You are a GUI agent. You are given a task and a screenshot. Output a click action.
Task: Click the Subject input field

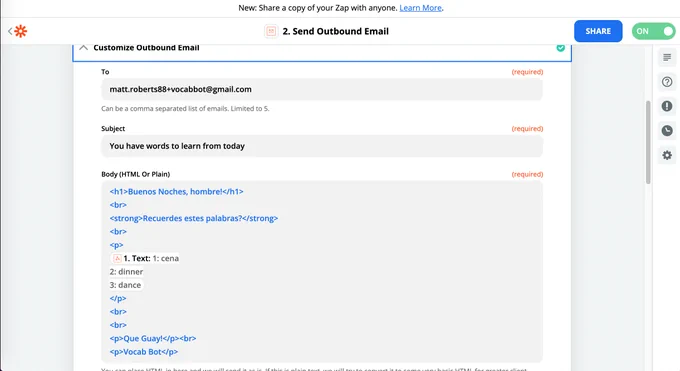tap(322, 146)
